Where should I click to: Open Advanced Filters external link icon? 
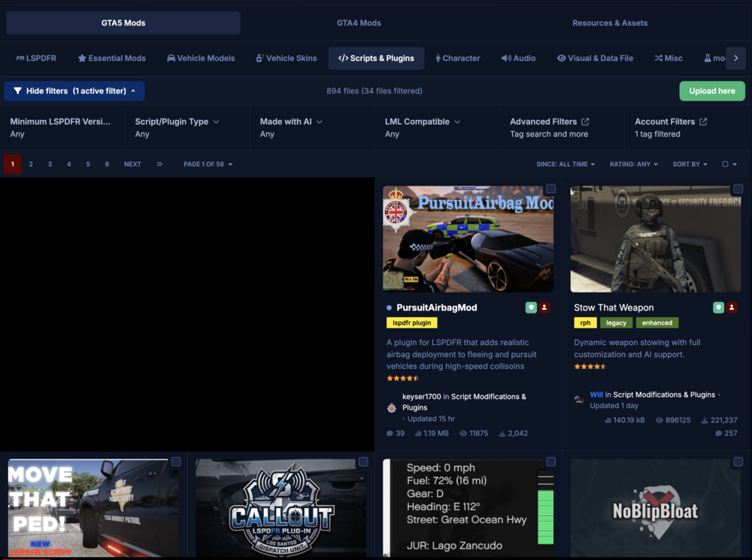[x=585, y=122]
